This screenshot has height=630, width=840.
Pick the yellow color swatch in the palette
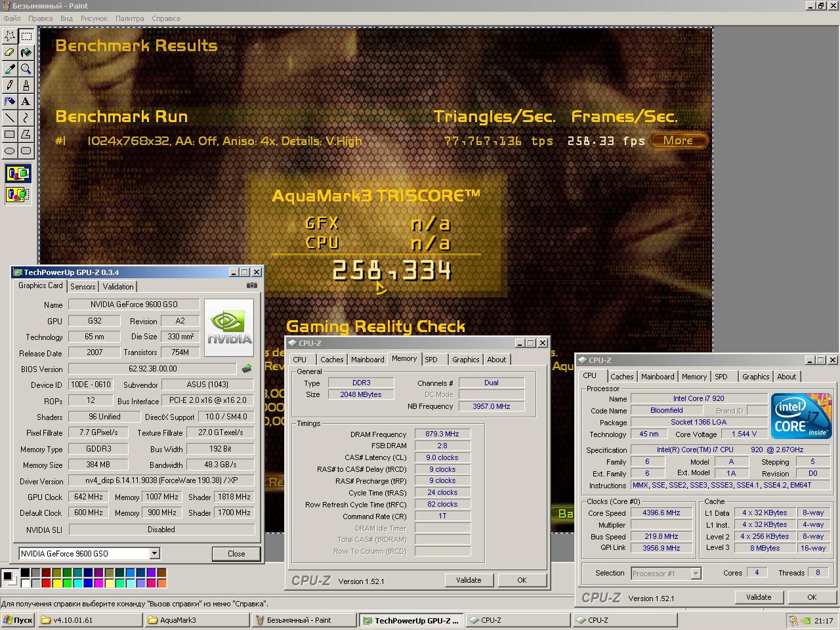pyautogui.click(x=57, y=583)
